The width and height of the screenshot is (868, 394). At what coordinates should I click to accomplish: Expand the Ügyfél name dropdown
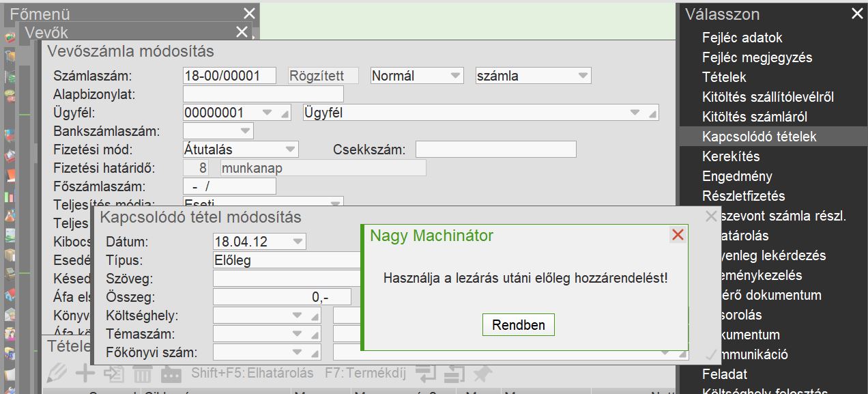[635, 113]
